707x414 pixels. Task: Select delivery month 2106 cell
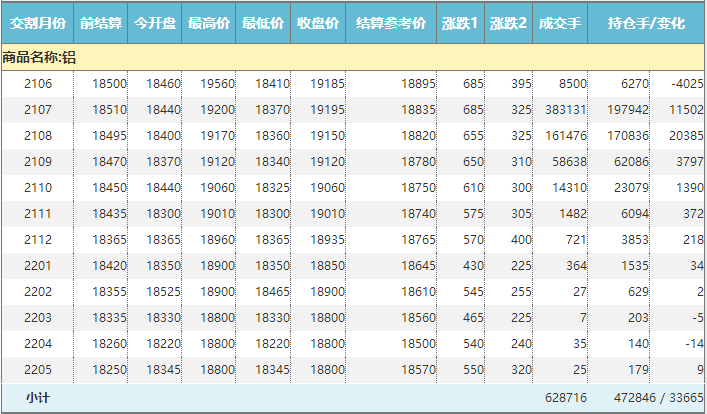(x=38, y=84)
